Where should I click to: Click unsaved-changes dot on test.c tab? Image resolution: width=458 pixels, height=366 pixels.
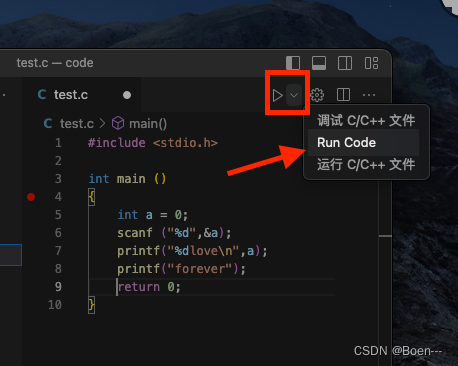coord(127,95)
